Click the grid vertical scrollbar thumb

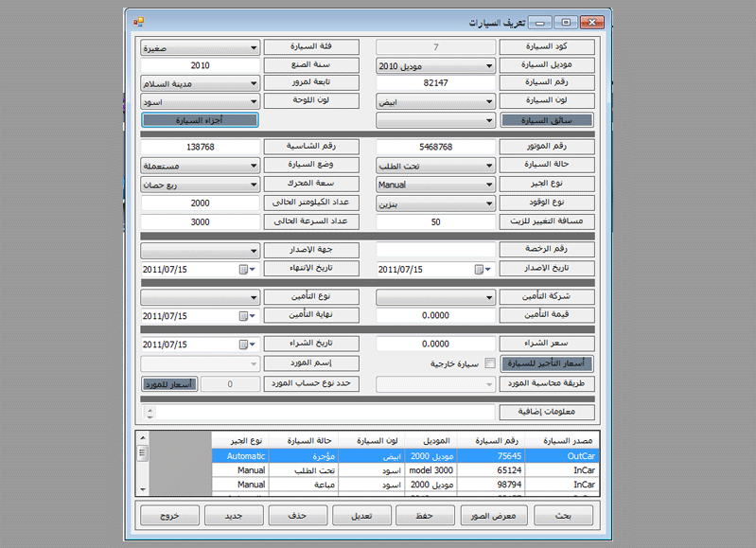(x=142, y=452)
